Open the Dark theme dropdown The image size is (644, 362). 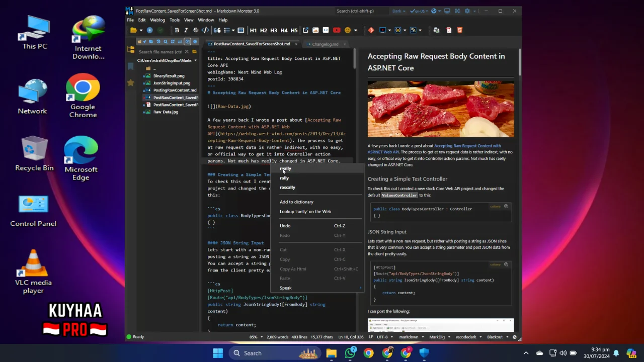pos(399,11)
